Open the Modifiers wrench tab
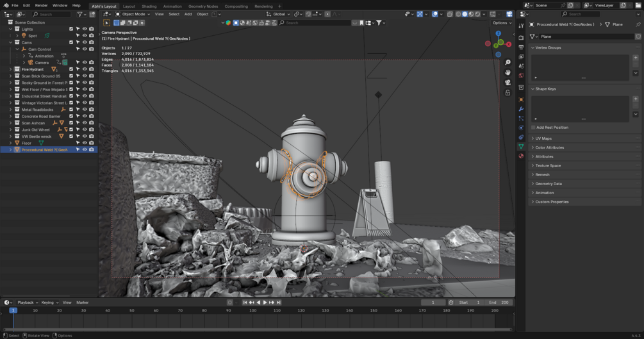The height and width of the screenshot is (339, 644). click(x=521, y=109)
